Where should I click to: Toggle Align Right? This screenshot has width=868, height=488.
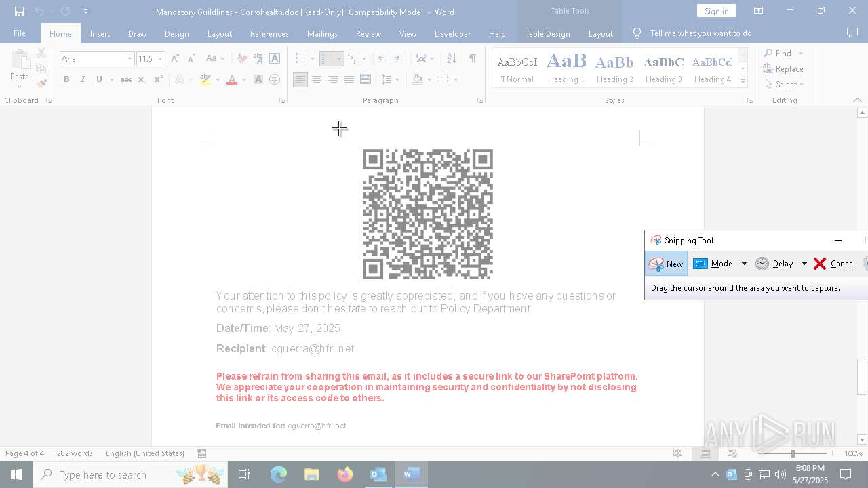tap(332, 79)
